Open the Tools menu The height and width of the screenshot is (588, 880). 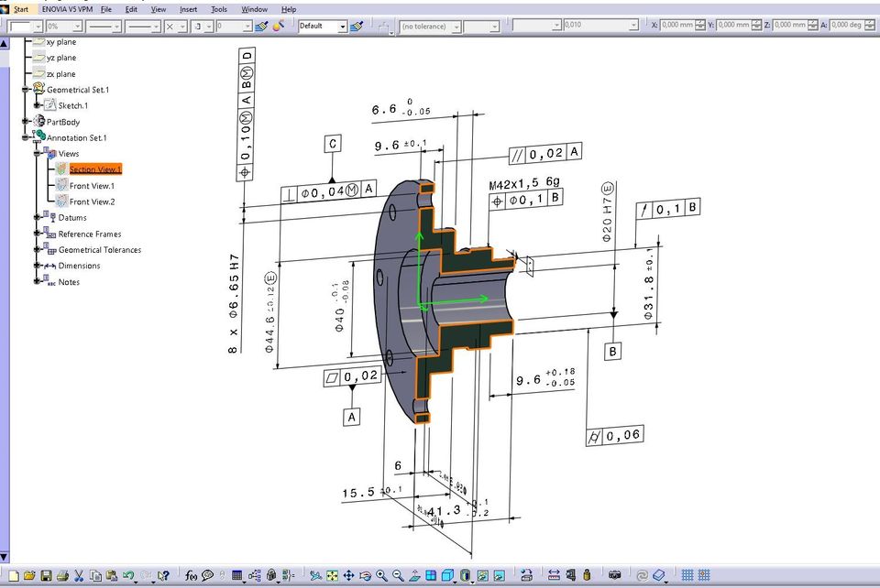(219, 8)
